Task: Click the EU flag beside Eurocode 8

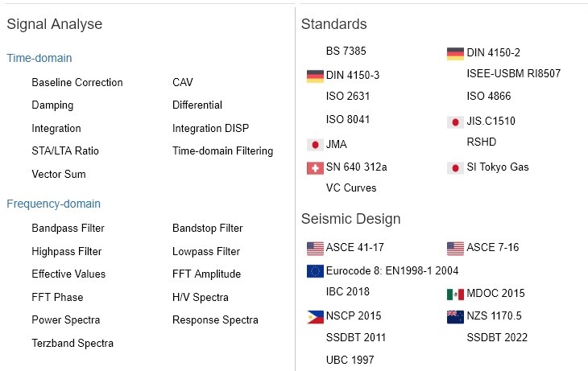Action: pos(315,270)
